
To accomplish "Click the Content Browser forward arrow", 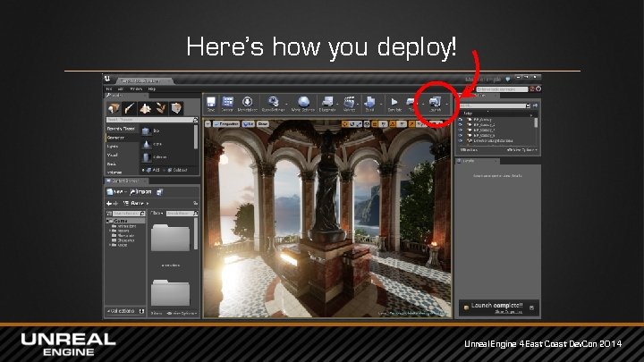I will 115,203.
